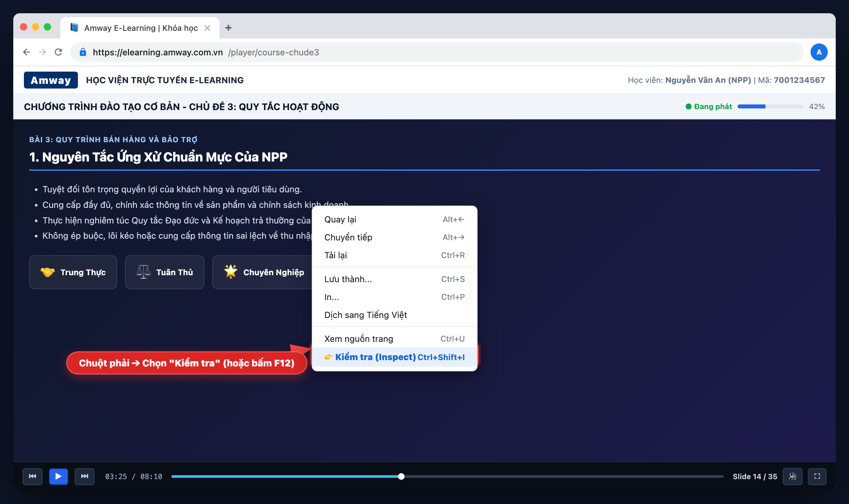The width and height of the screenshot is (849, 504).
Task: Click the lesson label 'BÀI 3: QUY TRÌNH BÁN HÀNG VÀ BẢO TRỢ'
Action: pyautogui.click(x=113, y=140)
